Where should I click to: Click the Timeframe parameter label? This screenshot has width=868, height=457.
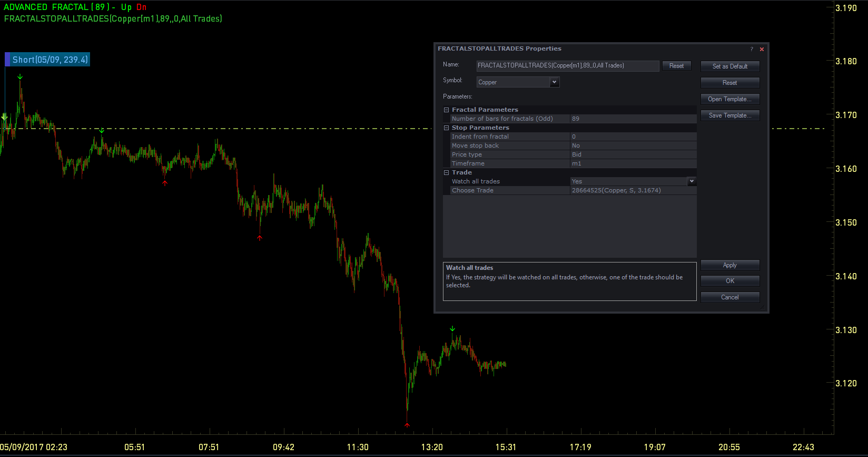point(468,163)
